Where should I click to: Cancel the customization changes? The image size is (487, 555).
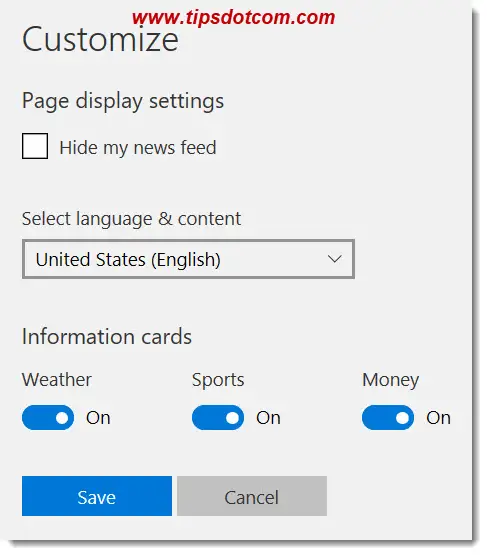click(252, 496)
